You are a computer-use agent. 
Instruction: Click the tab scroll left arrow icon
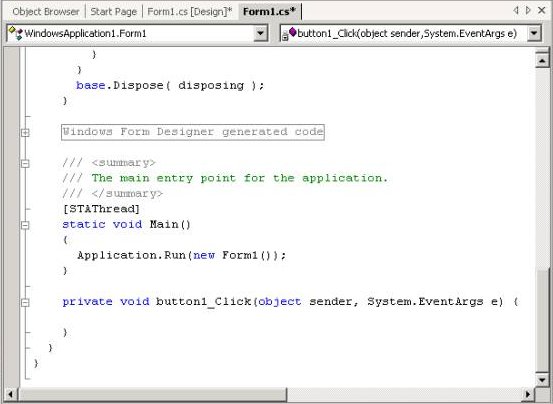(516, 11)
